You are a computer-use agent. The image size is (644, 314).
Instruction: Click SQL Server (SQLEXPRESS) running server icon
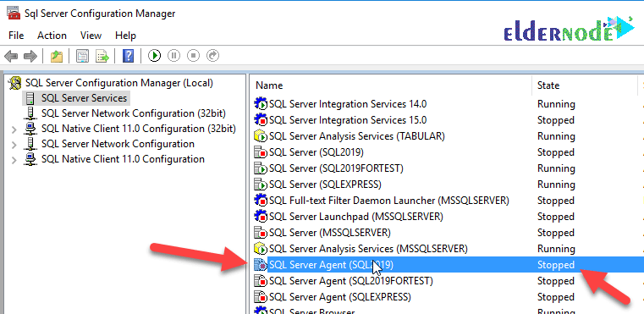coord(261,185)
